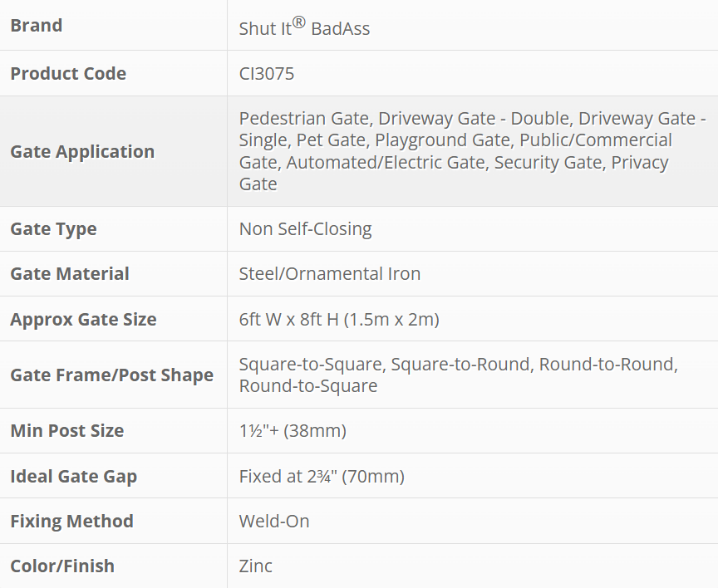Select the CI3075 product code value
Image resolution: width=718 pixels, height=588 pixels.
tap(267, 73)
